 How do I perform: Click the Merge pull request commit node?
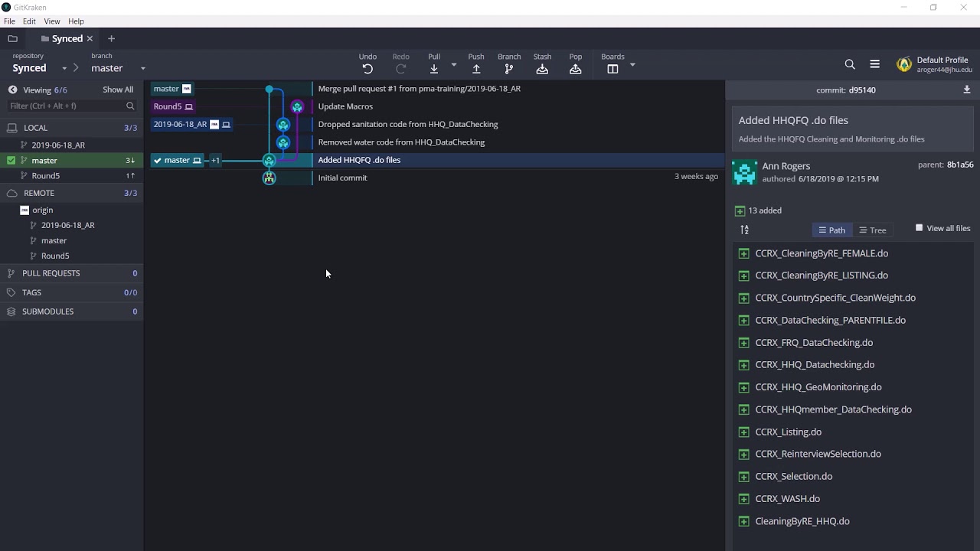(x=269, y=89)
